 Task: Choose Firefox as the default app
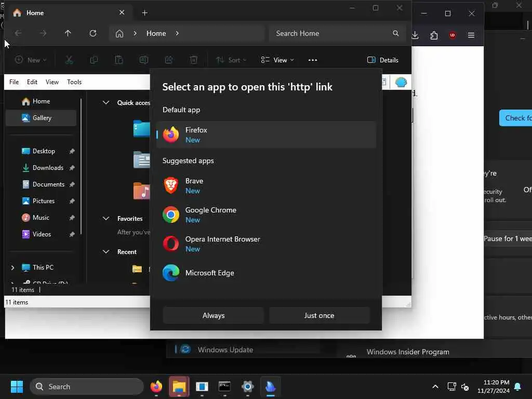pos(266,135)
